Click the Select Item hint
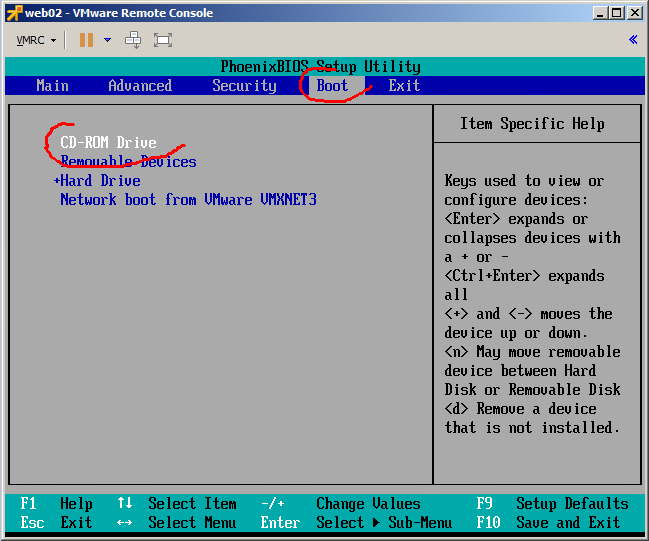Screen dimensions: 649x541 (177, 503)
